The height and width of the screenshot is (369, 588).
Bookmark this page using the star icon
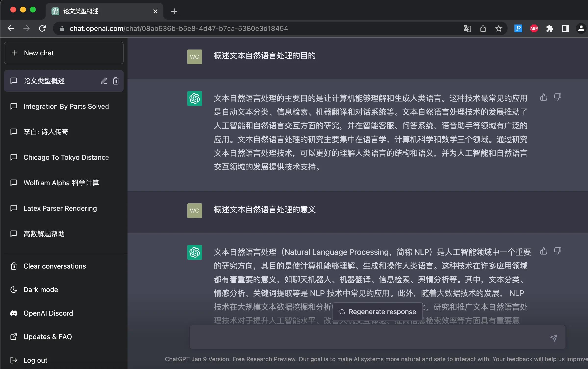(x=499, y=28)
